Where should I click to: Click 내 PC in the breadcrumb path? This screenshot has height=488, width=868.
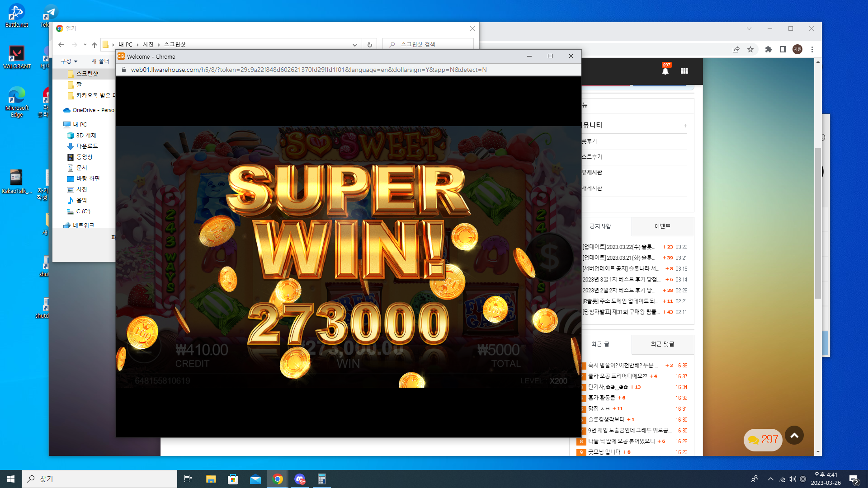tap(125, 44)
